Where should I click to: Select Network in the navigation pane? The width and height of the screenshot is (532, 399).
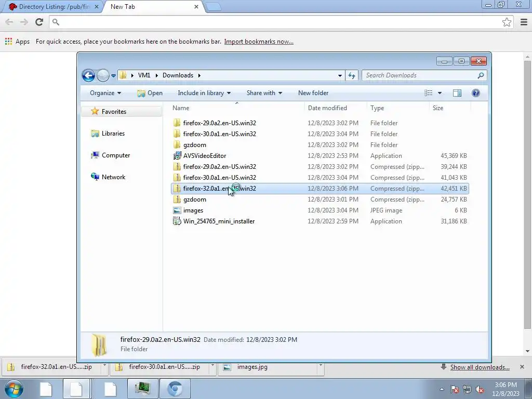coord(113,177)
